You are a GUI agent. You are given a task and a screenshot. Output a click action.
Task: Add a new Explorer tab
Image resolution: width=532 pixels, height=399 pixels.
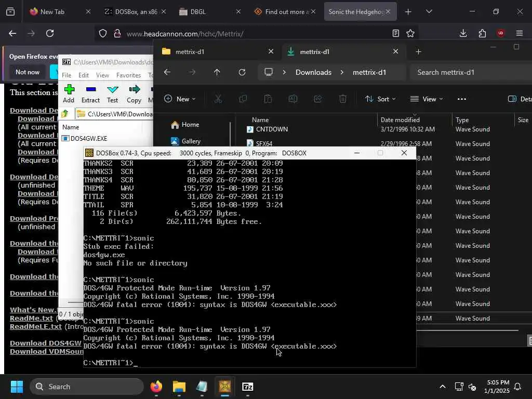pos(418,51)
